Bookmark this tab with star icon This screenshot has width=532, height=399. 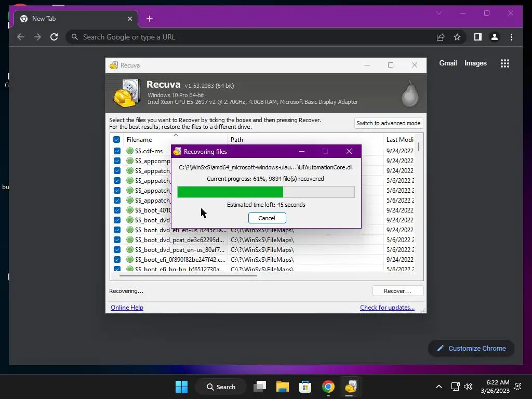point(457,37)
